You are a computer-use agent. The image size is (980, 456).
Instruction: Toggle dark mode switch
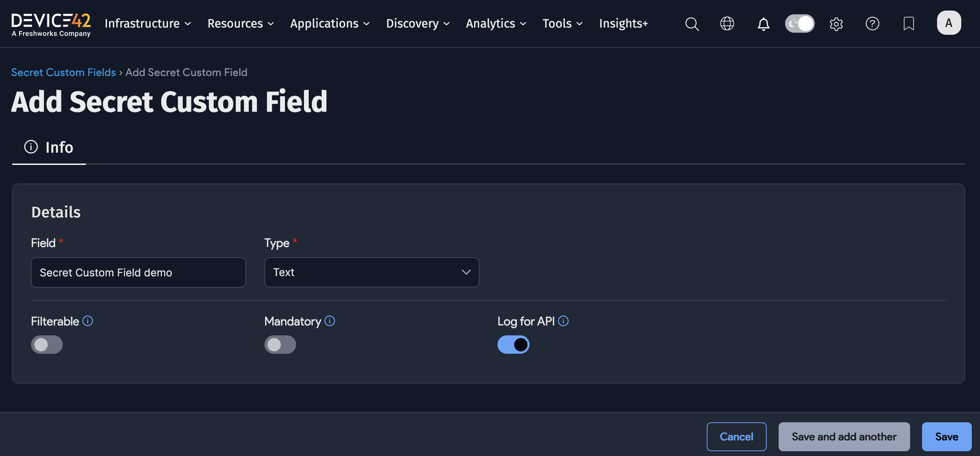[x=799, y=24]
